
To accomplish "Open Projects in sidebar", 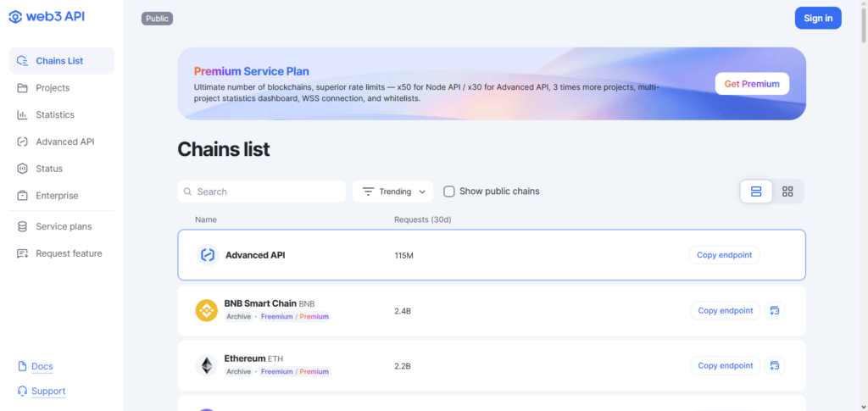I will pyautogui.click(x=61, y=88).
